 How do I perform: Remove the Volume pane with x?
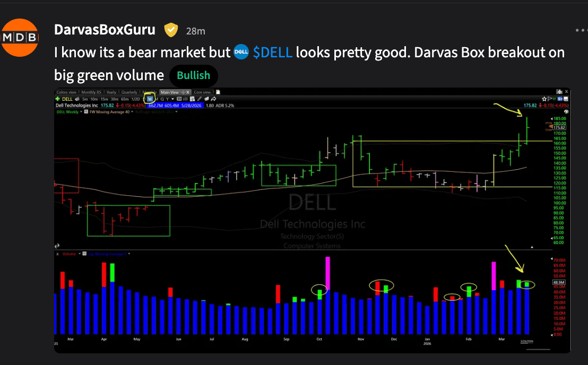(x=57, y=254)
